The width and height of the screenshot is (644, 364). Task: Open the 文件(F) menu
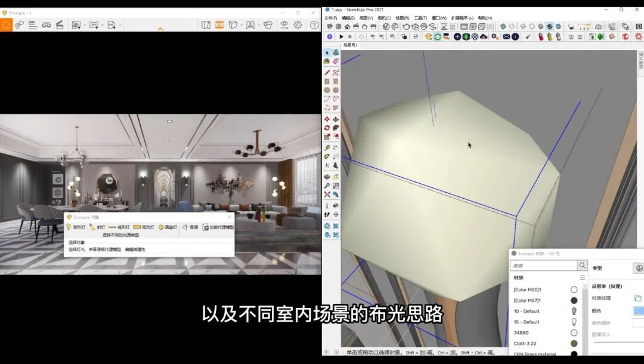330,18
